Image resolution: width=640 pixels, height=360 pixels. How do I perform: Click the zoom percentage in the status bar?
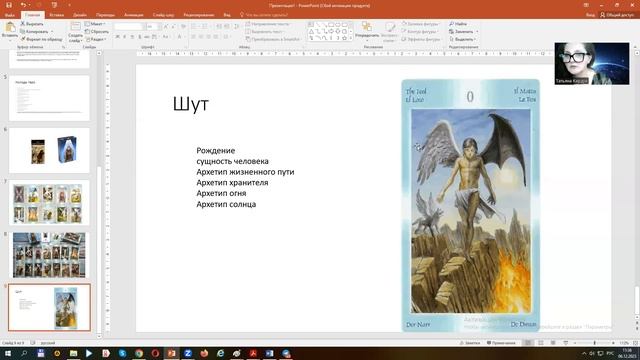click(624, 343)
